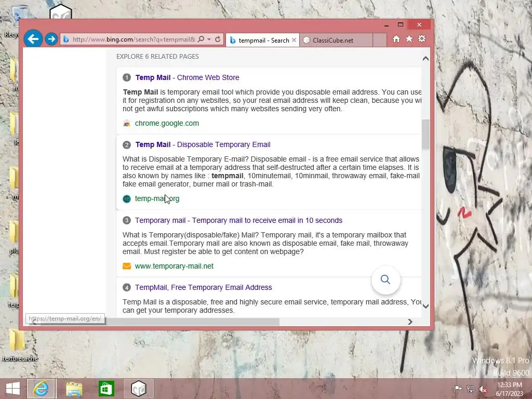Open Favorites star icon
Viewport: 532px width, 399px height.
(409, 39)
